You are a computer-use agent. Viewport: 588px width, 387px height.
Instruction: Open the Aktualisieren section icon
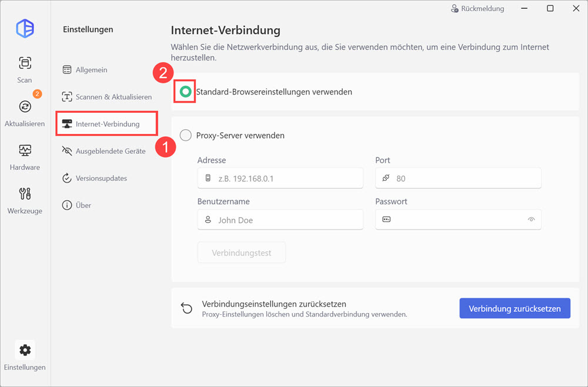point(25,107)
